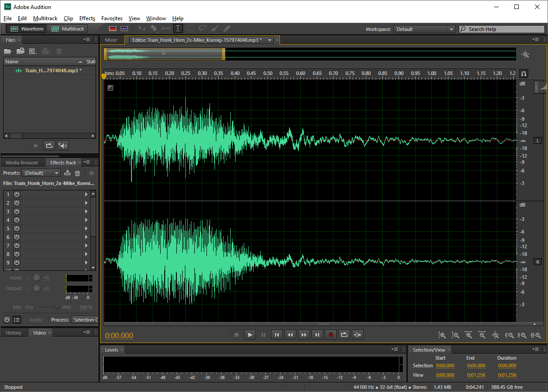
Task: Click the Zoom In Amplitude icon
Action: pos(442,335)
